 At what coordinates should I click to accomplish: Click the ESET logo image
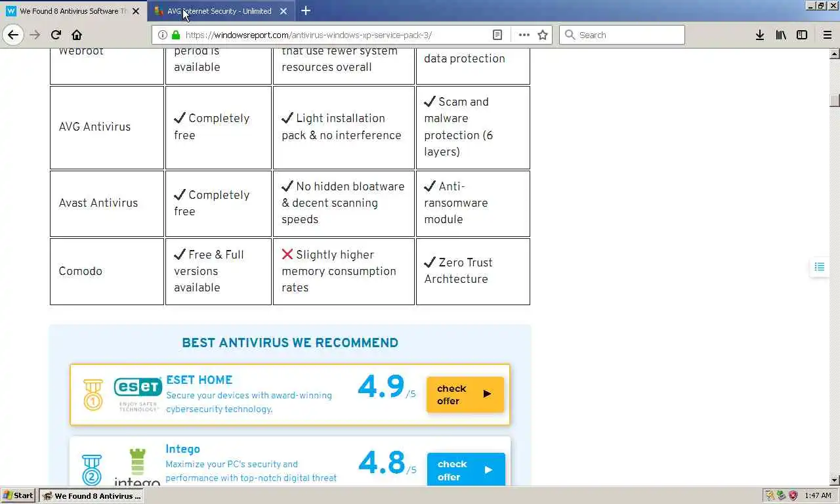138,394
